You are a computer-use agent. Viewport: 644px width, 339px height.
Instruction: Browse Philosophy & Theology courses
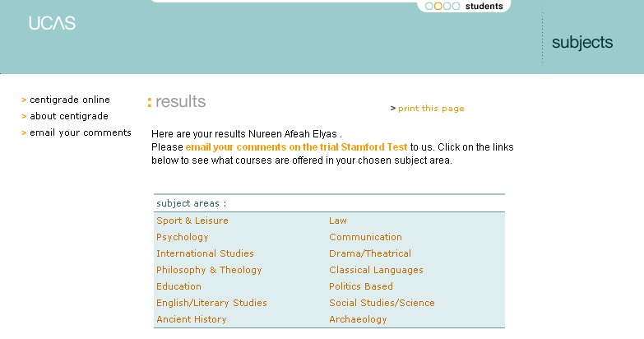point(209,270)
